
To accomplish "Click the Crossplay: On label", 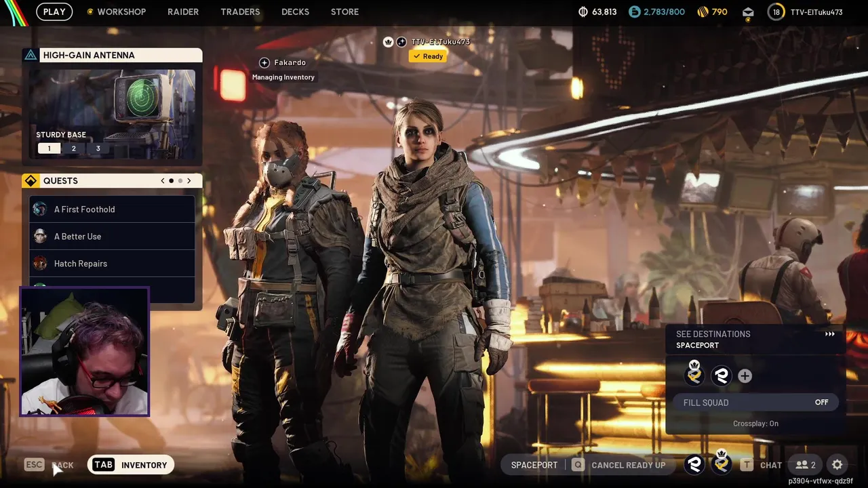I will point(755,424).
